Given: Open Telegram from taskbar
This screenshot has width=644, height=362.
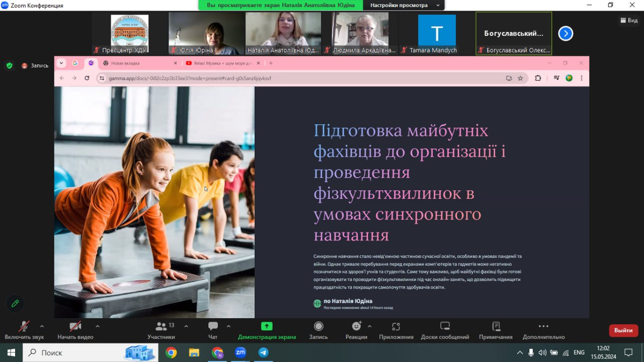Looking at the screenshot, I should 264,352.
